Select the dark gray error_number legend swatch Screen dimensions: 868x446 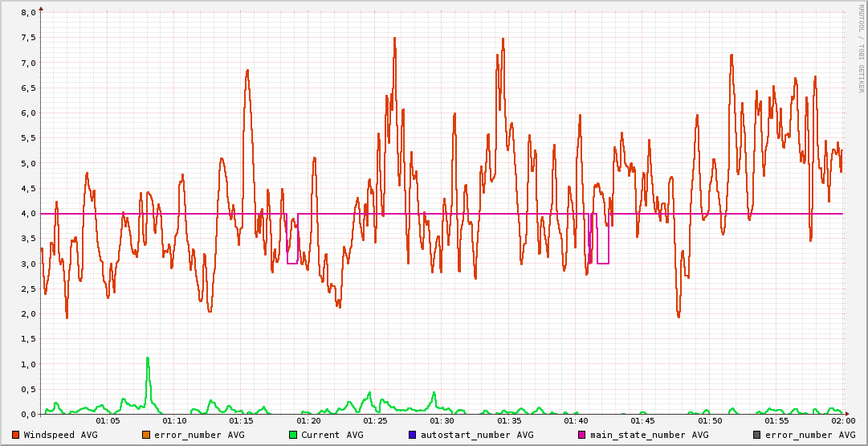pos(757,435)
